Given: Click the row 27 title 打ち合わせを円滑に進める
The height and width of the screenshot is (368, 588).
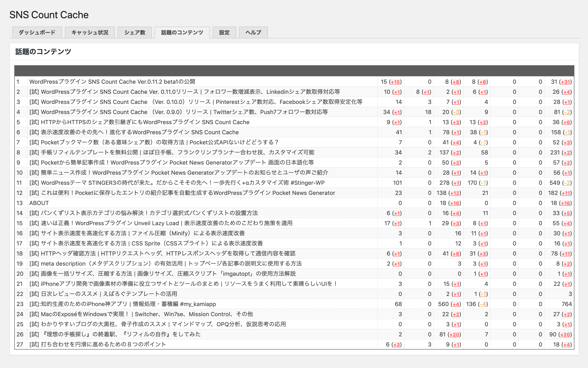Looking at the screenshot, I should (98, 344).
